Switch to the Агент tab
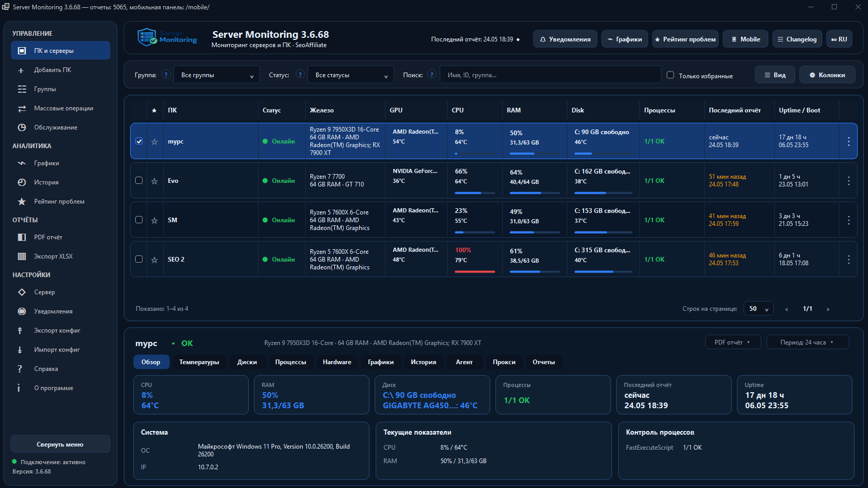 [x=464, y=362]
